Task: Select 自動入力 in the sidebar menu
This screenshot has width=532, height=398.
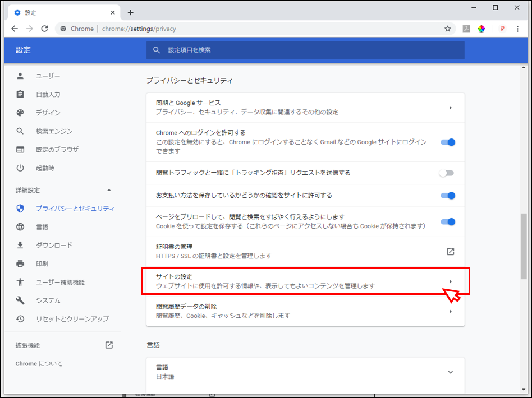Action: coord(48,94)
